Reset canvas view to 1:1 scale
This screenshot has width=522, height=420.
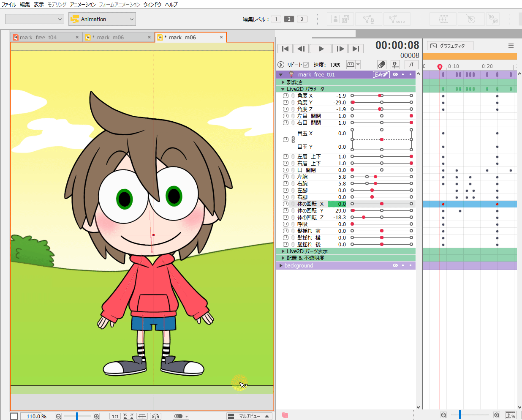pos(115,416)
